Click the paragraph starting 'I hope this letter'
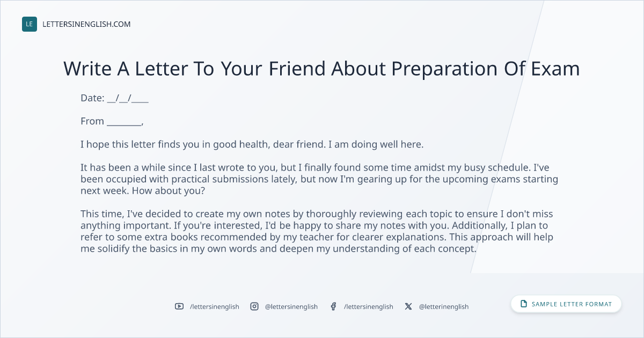This screenshot has height=338, width=644. (x=252, y=145)
